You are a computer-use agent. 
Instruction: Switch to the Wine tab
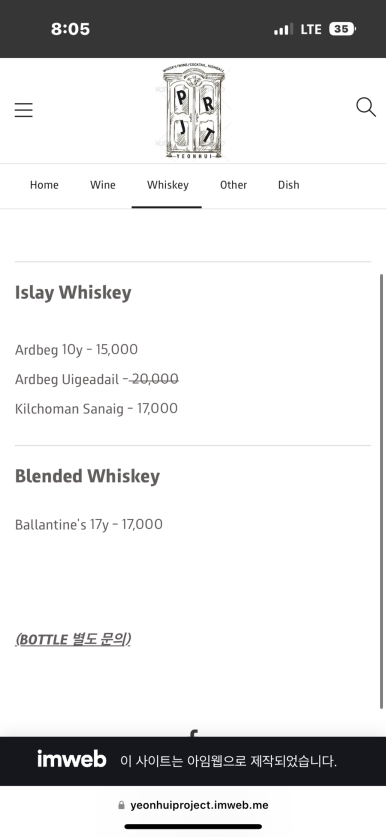(103, 185)
